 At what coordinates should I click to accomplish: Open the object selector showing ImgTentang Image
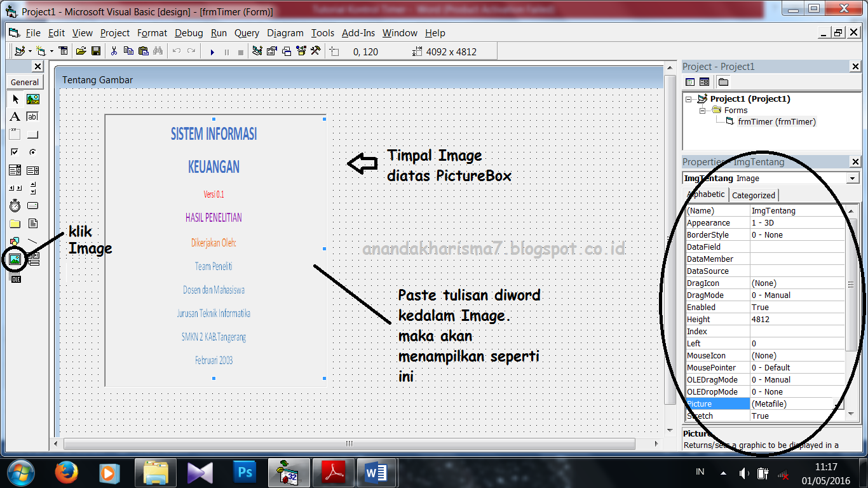pyautogui.click(x=851, y=178)
